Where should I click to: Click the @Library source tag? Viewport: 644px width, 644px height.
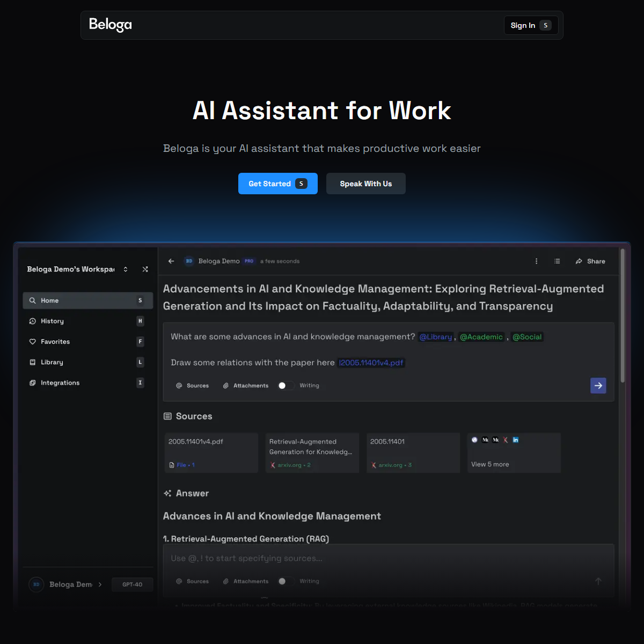coord(436,337)
